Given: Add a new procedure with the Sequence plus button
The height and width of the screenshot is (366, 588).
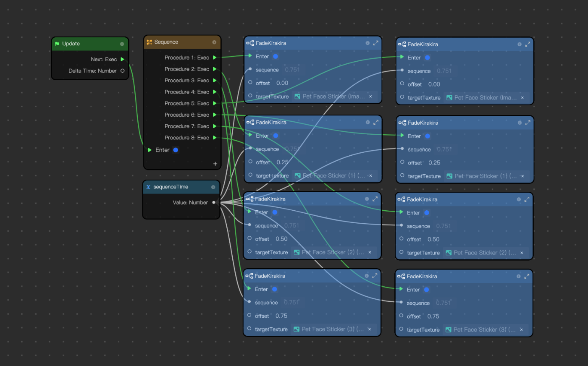Looking at the screenshot, I should pyautogui.click(x=215, y=164).
